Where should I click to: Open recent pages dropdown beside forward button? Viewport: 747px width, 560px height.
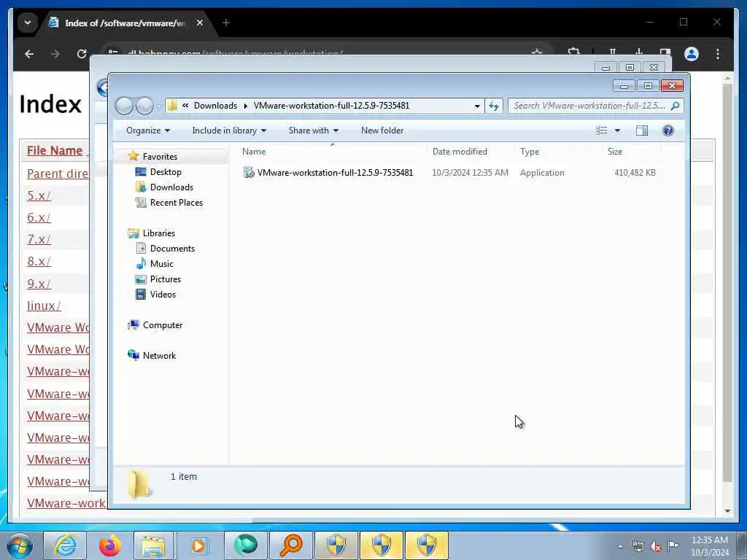[159, 106]
